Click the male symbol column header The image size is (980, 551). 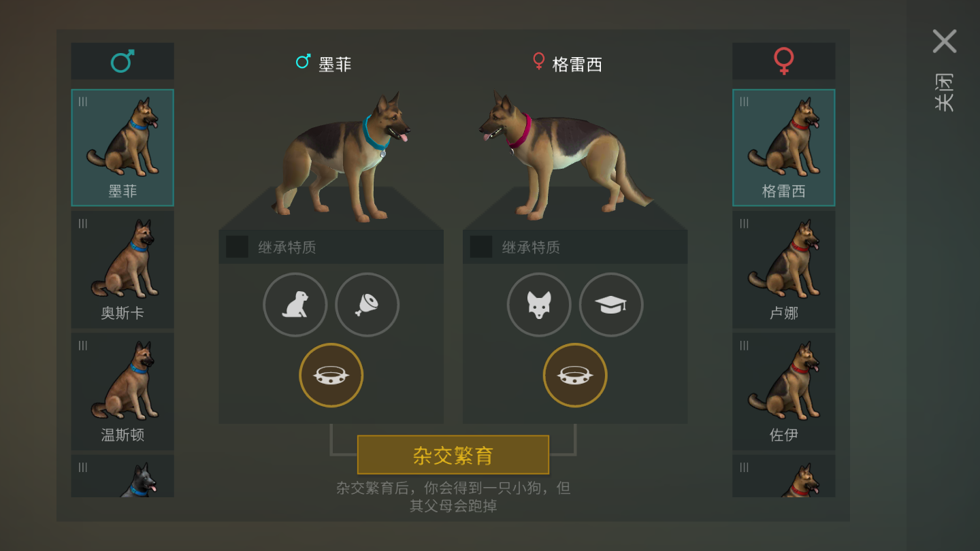coord(122,61)
